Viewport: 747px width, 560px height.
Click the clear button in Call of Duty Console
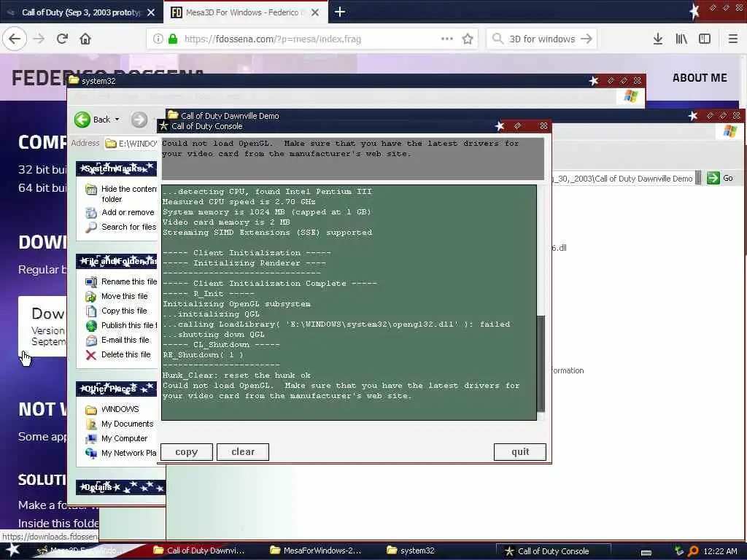click(242, 452)
